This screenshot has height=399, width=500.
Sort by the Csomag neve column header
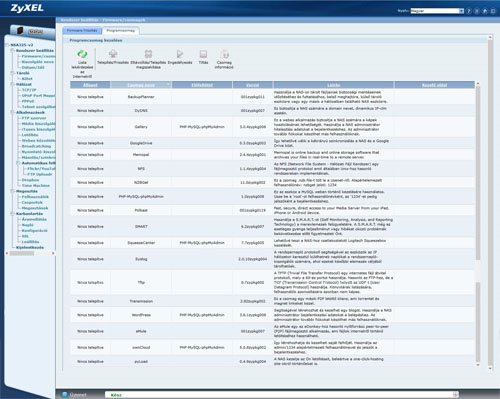click(141, 85)
